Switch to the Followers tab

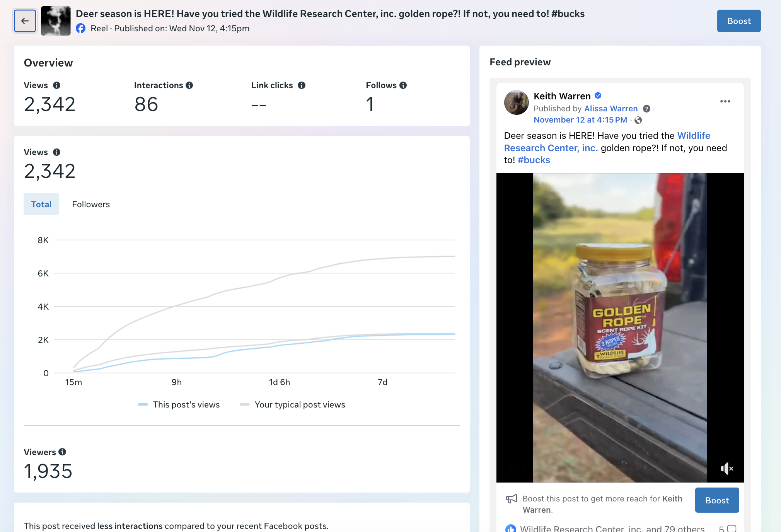(91, 204)
